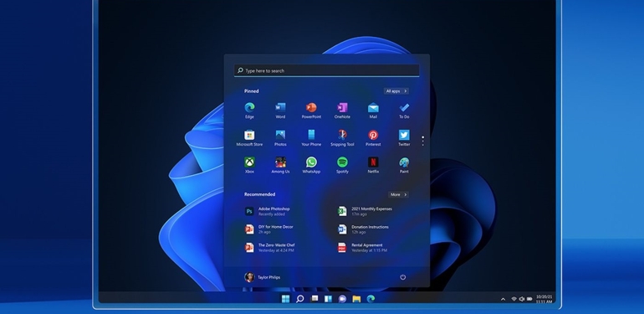Click All apps button
This screenshot has width=644, height=314.
(x=396, y=91)
